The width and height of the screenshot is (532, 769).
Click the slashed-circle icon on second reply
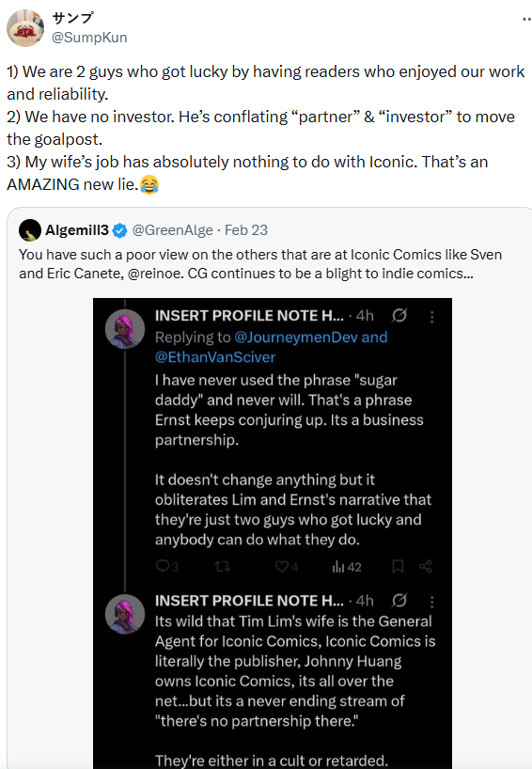[x=399, y=600]
